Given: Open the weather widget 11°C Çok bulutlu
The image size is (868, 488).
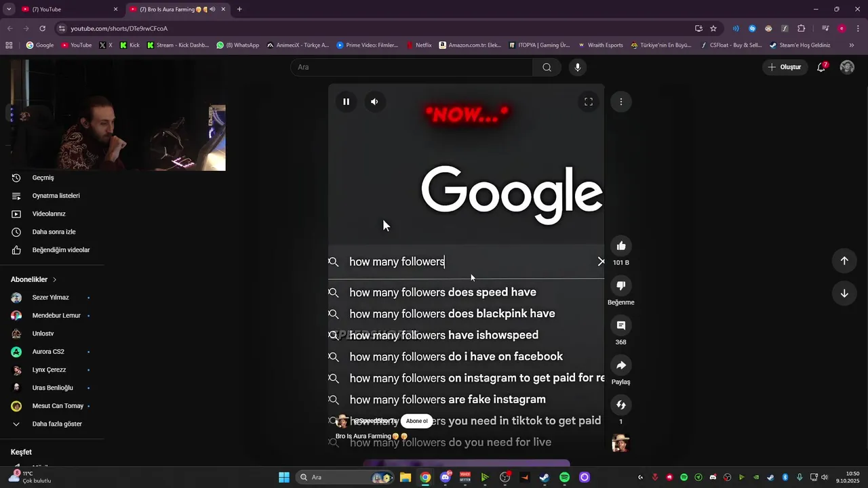Looking at the screenshot, I should pos(30,477).
